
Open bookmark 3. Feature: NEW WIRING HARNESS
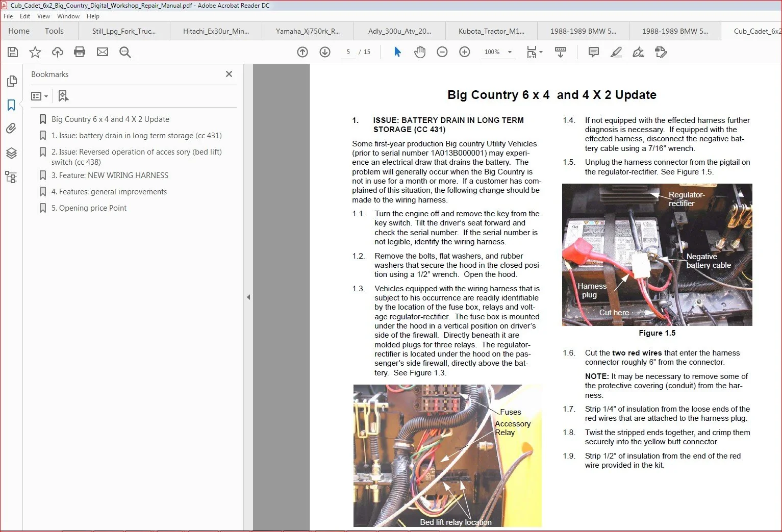pyautogui.click(x=110, y=175)
